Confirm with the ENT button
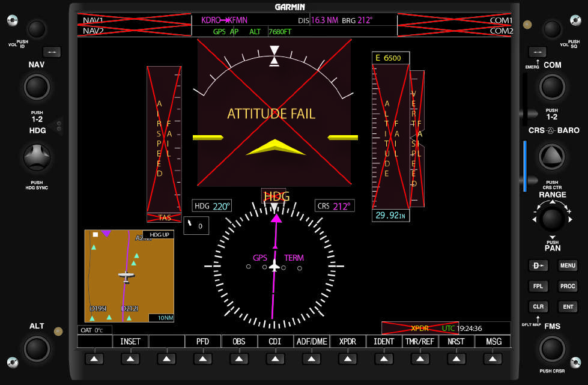This screenshot has width=588, height=385. pyautogui.click(x=568, y=307)
